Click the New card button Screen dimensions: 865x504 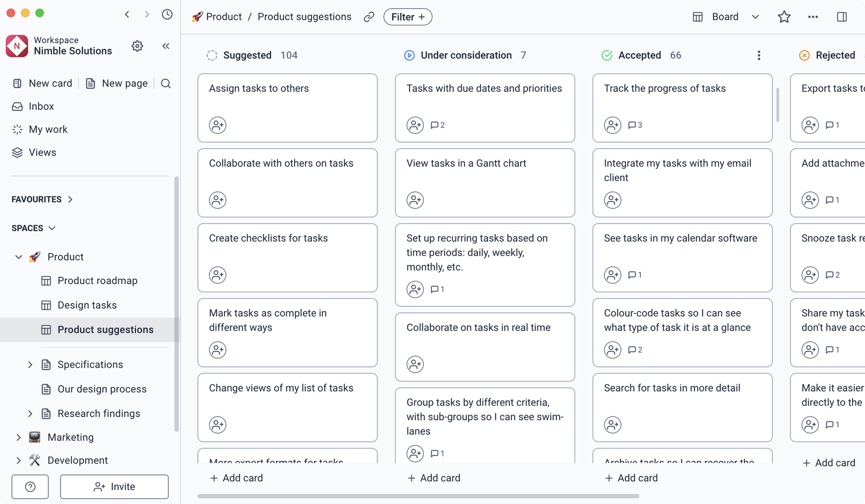coord(42,83)
